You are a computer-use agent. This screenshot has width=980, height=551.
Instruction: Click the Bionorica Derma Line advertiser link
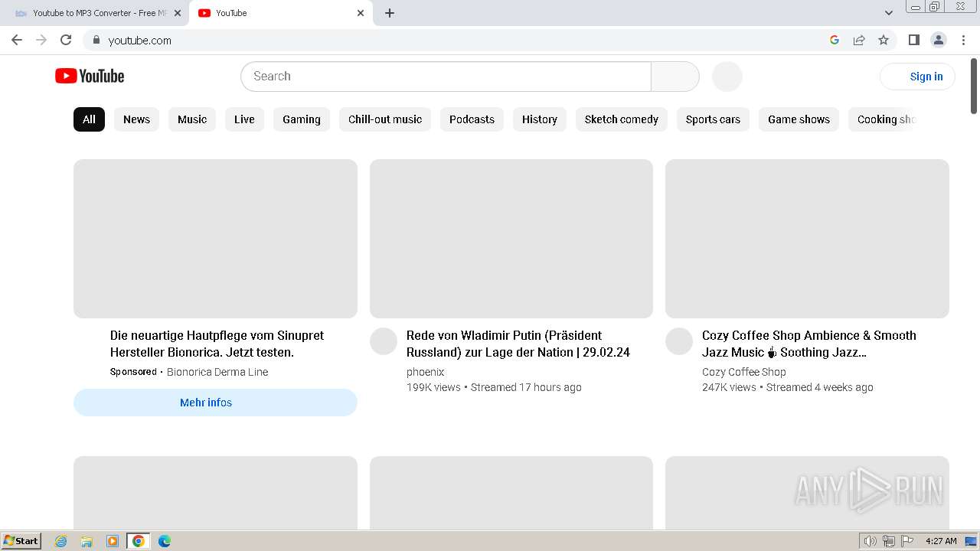[217, 372]
